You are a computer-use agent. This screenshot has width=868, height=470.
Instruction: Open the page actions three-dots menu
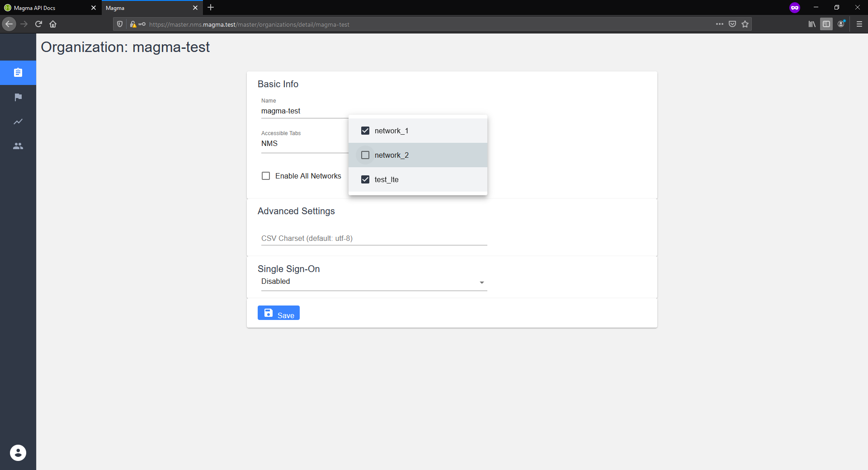click(720, 24)
